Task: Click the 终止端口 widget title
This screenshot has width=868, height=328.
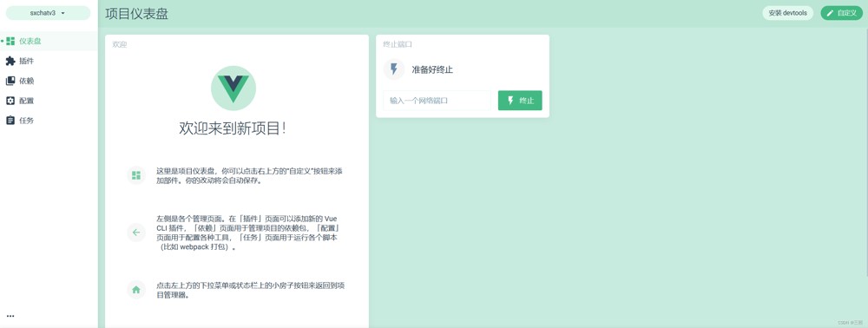Action: (x=398, y=44)
